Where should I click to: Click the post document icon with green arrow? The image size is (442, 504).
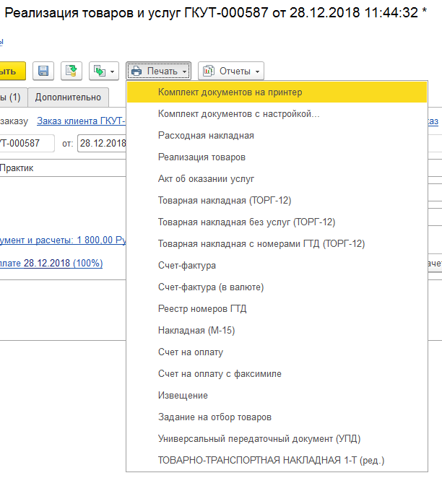pos(71,71)
